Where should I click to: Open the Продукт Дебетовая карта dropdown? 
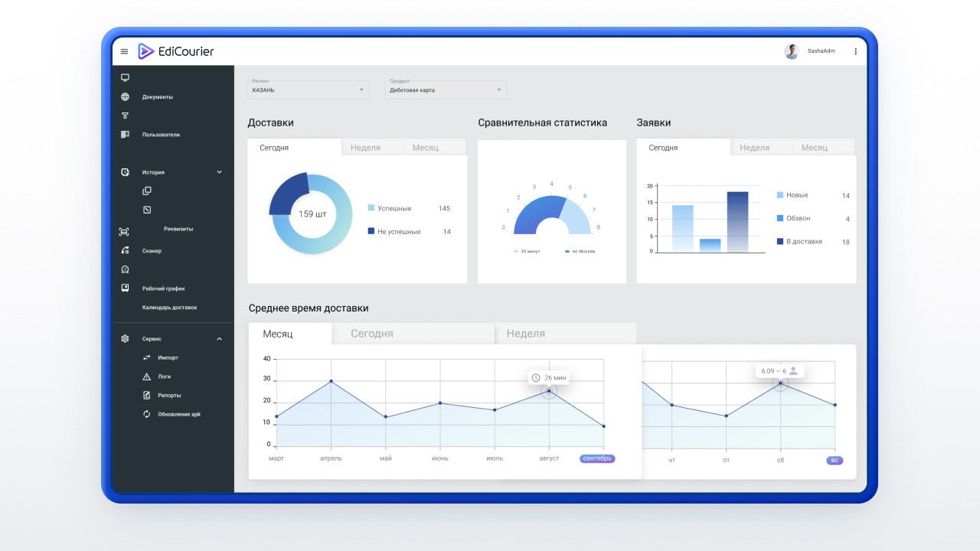(x=446, y=89)
